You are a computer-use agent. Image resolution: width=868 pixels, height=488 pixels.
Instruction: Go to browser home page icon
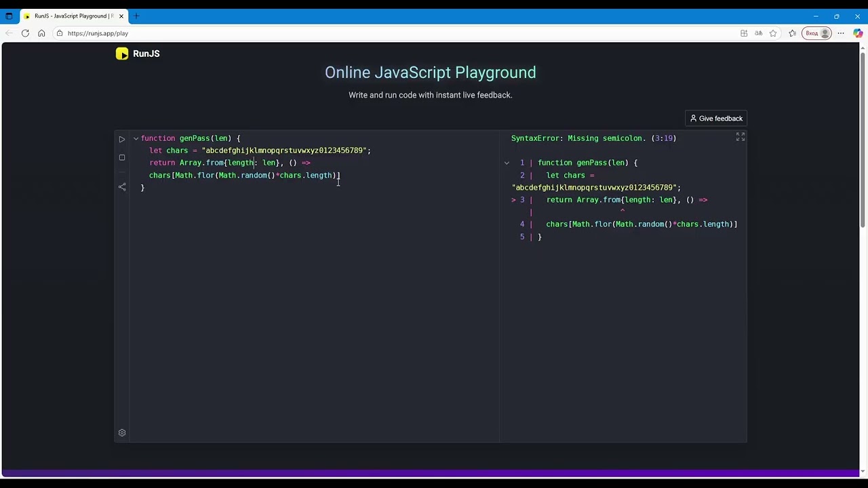[x=41, y=33]
